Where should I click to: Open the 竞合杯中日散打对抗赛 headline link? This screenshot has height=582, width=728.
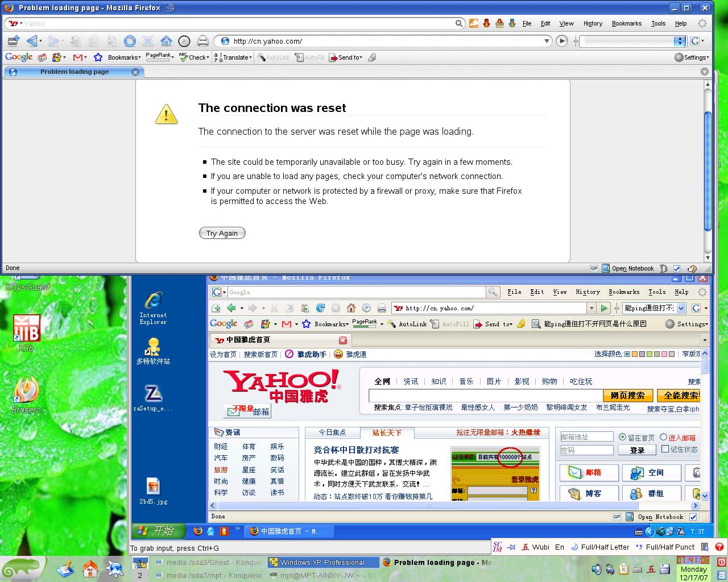tap(356, 450)
